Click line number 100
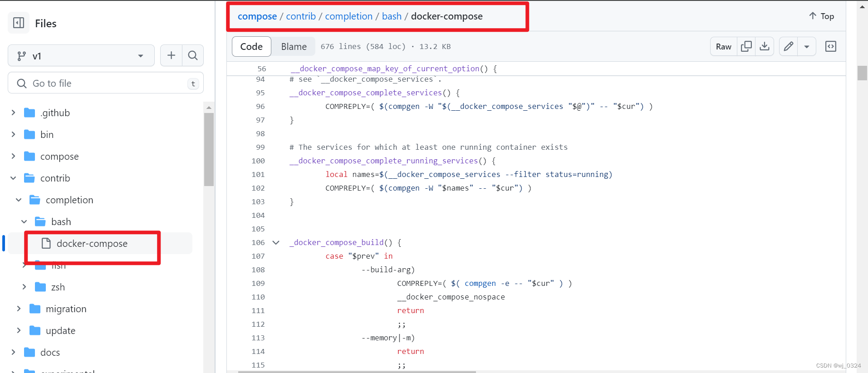Image resolution: width=868 pixels, height=373 pixels. (x=258, y=161)
